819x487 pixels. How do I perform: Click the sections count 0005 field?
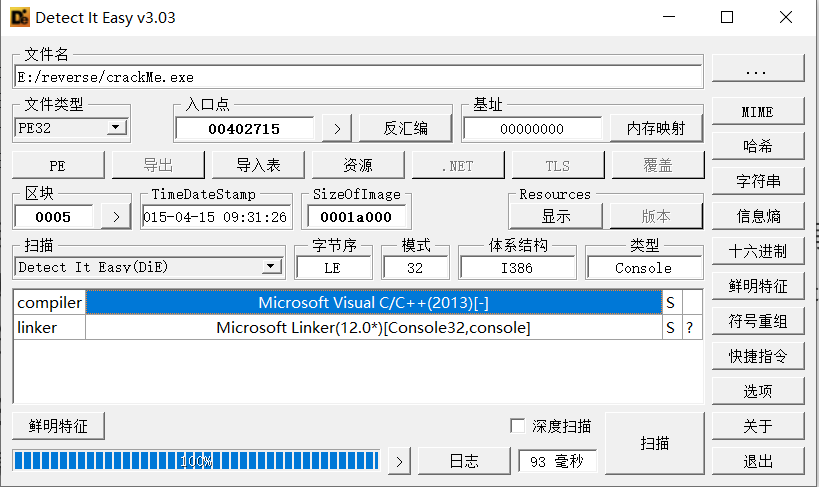click(54, 216)
